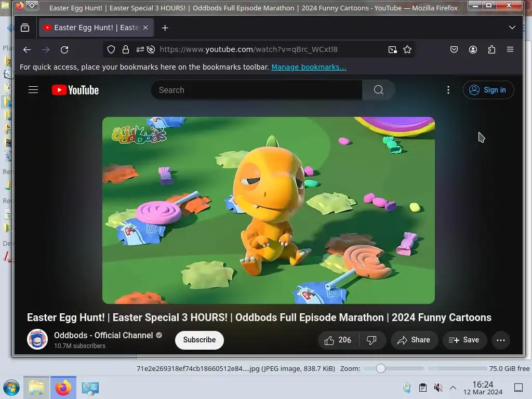Open the Manage bookmarks link
Viewport: 532px width, 399px height.
tap(309, 67)
